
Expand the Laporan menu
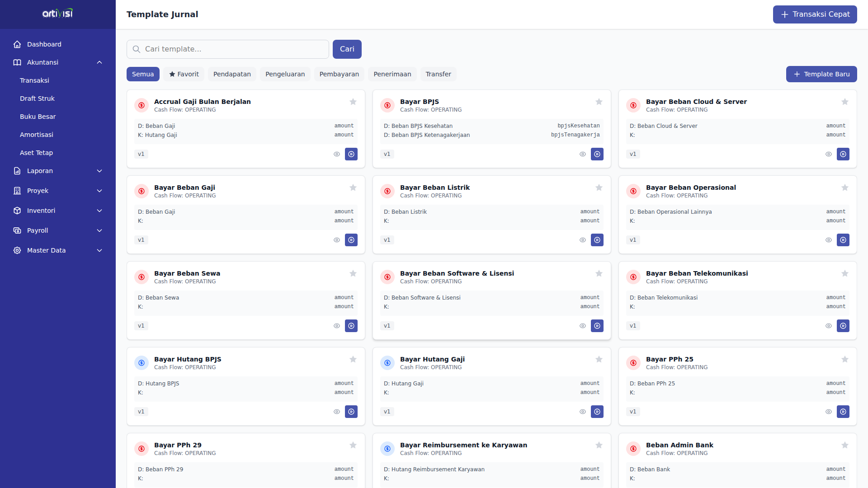pos(99,171)
